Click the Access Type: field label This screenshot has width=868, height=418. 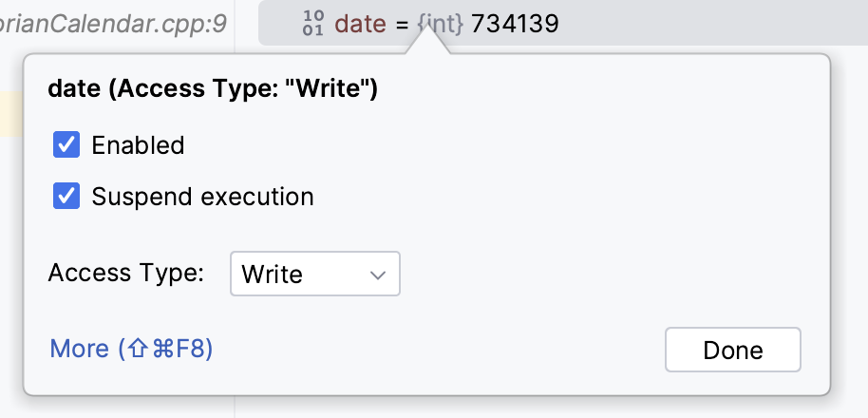126,274
